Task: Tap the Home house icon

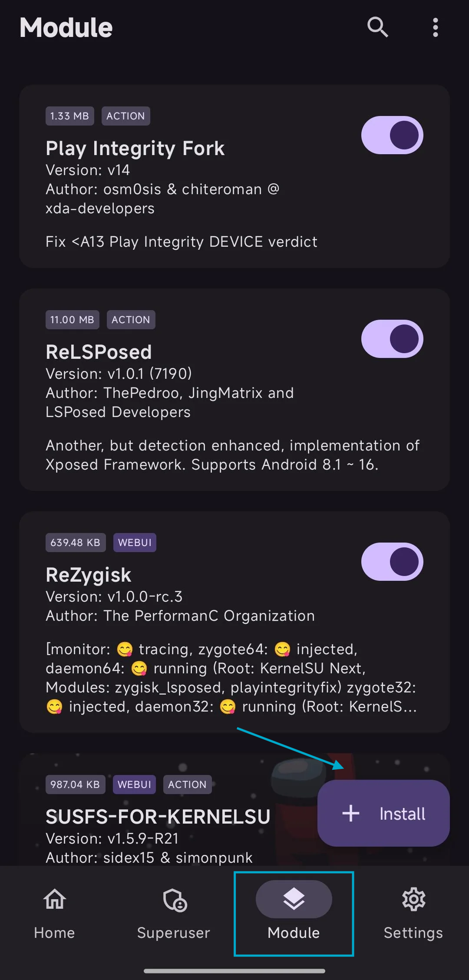Action: (x=55, y=899)
